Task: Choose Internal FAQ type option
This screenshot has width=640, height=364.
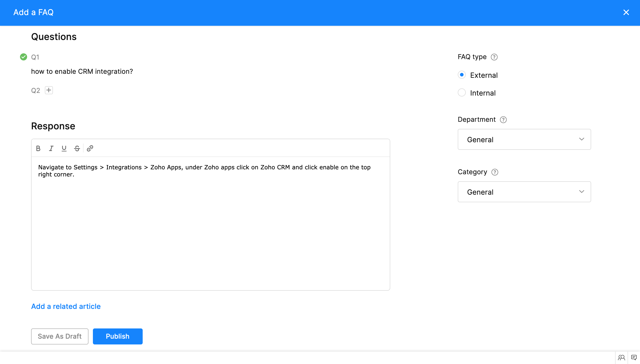Action: coord(462,92)
